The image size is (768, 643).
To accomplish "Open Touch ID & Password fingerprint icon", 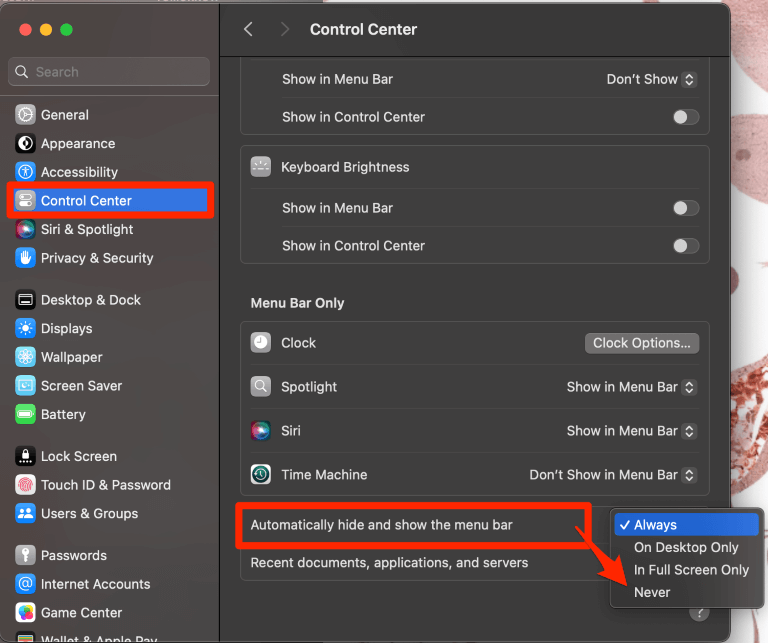I will coord(25,485).
